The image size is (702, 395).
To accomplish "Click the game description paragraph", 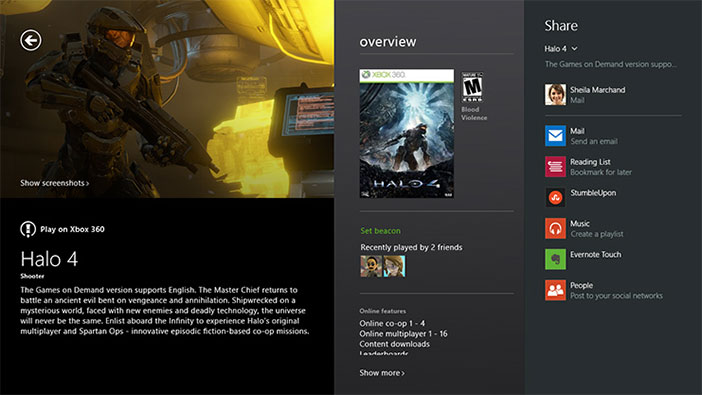I will pos(165,310).
